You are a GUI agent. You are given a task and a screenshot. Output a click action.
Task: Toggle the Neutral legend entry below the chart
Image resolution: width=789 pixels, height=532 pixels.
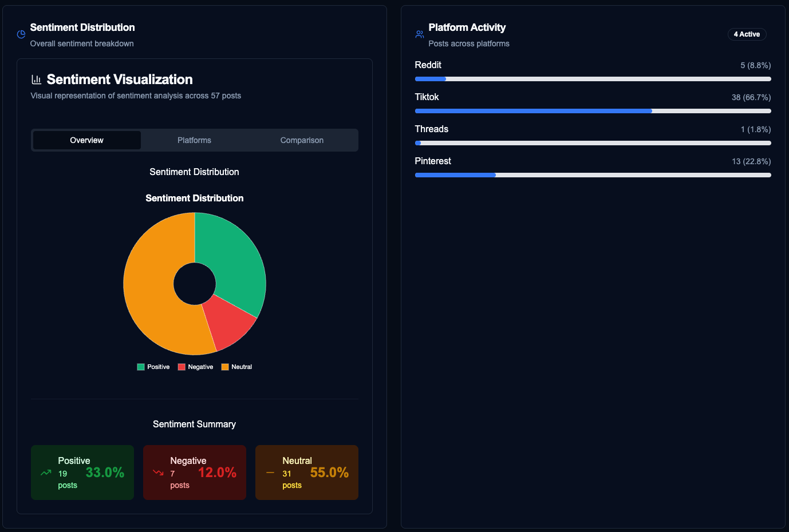[x=236, y=366]
